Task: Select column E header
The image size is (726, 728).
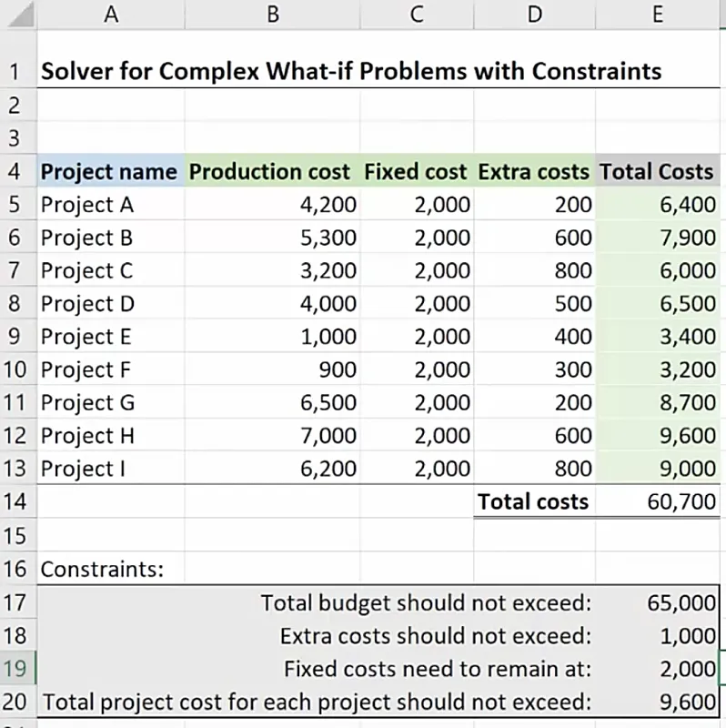Action: 657,13
